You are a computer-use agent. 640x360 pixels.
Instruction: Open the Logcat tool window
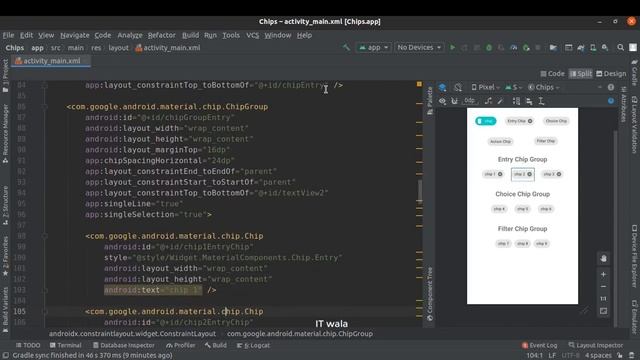[x=253, y=345]
